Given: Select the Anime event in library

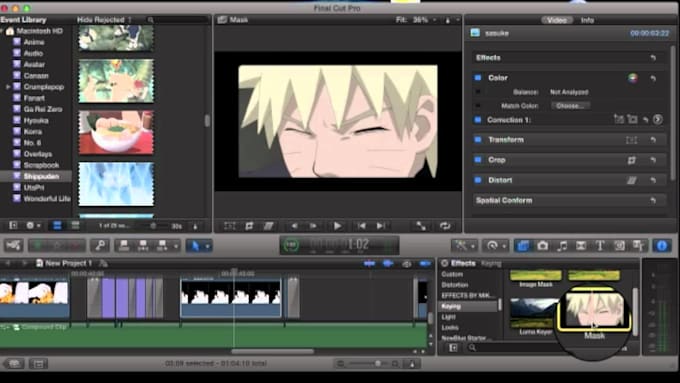Looking at the screenshot, I should [x=34, y=42].
